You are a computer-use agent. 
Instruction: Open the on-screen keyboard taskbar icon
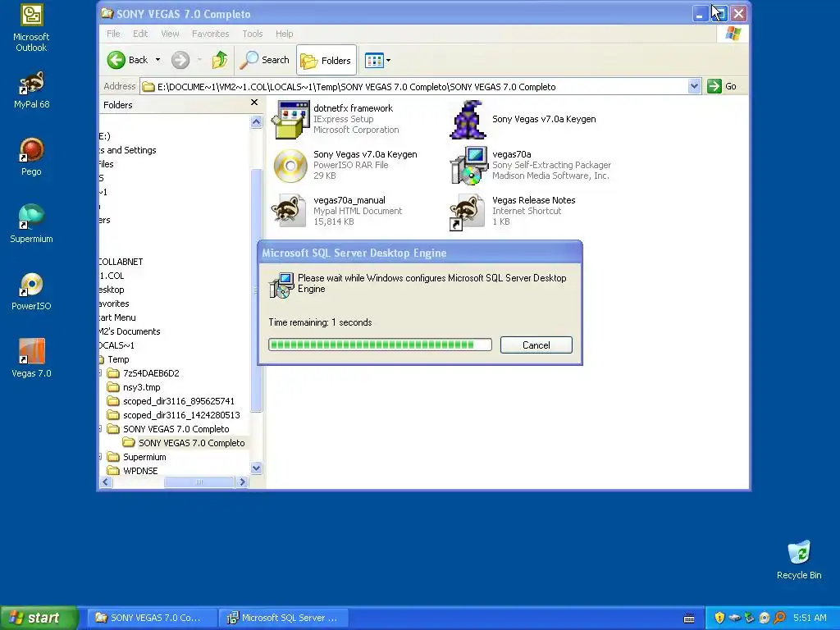[689, 619]
